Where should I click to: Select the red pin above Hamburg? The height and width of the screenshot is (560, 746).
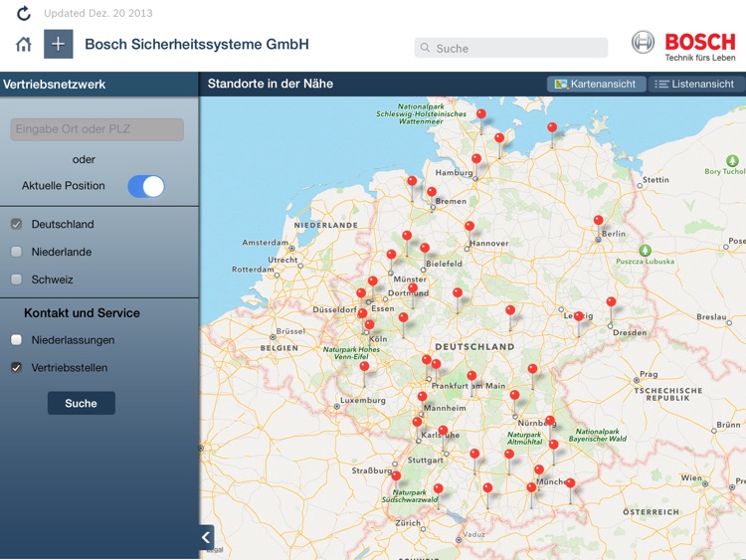[x=476, y=159]
